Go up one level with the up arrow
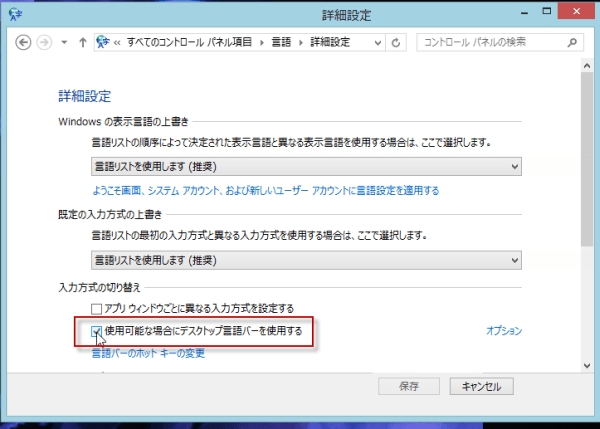 point(83,42)
